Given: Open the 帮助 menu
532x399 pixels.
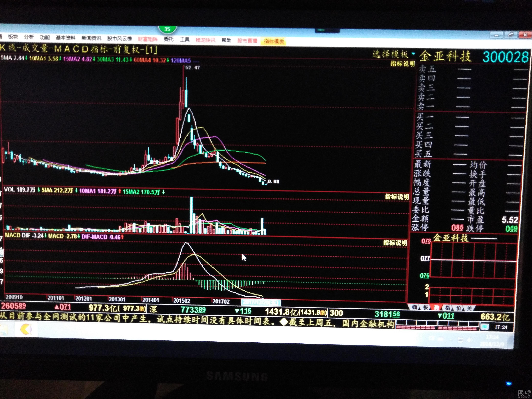Looking at the screenshot, I should coord(226,40).
